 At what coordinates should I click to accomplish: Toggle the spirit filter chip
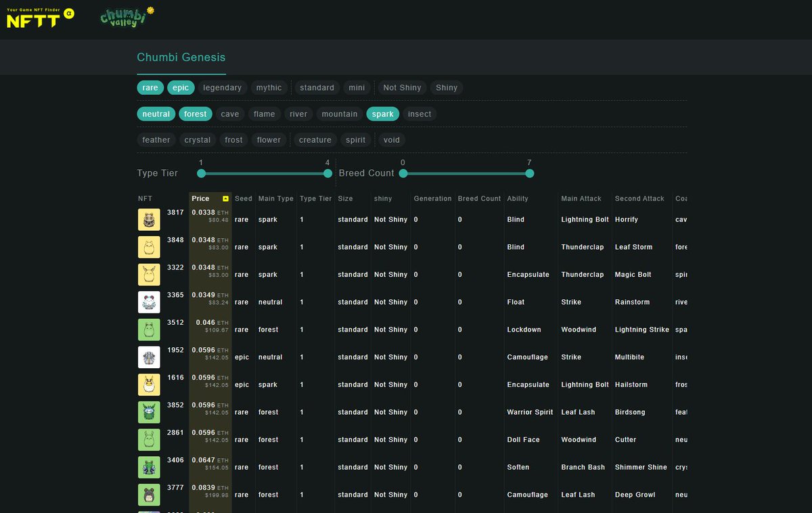355,140
